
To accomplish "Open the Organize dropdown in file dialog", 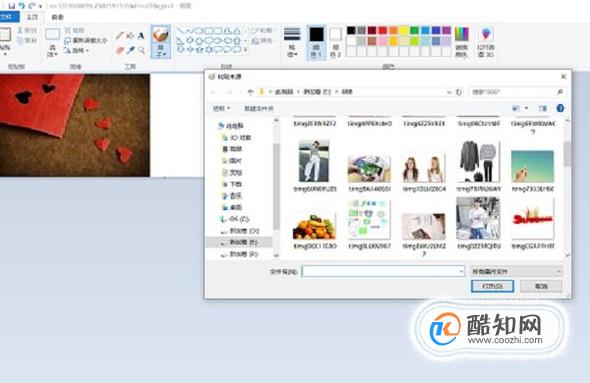I will (x=222, y=108).
